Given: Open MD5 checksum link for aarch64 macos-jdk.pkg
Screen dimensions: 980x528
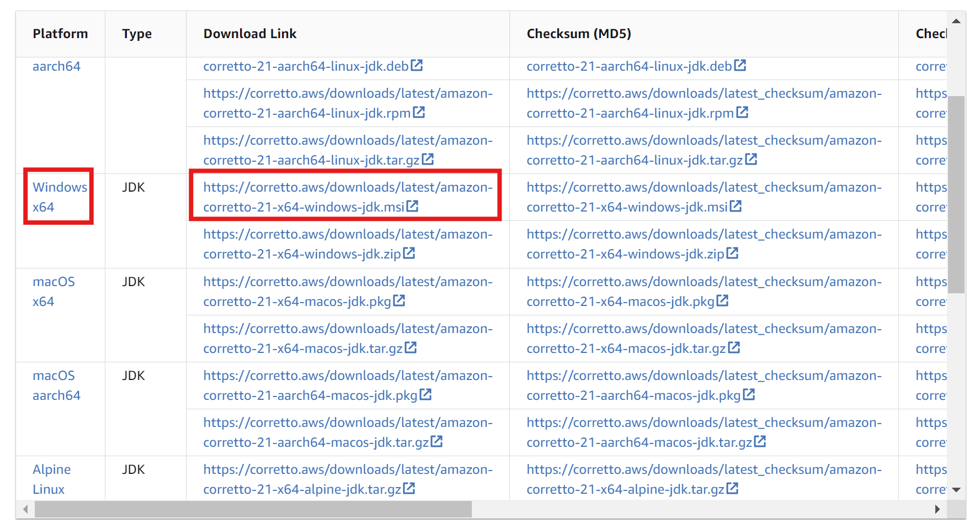Looking at the screenshot, I should point(704,386).
